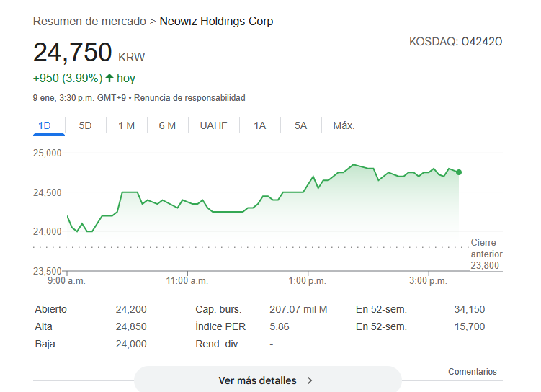Open the Máx. chart range tab
This screenshot has height=392, width=541.
tap(344, 125)
